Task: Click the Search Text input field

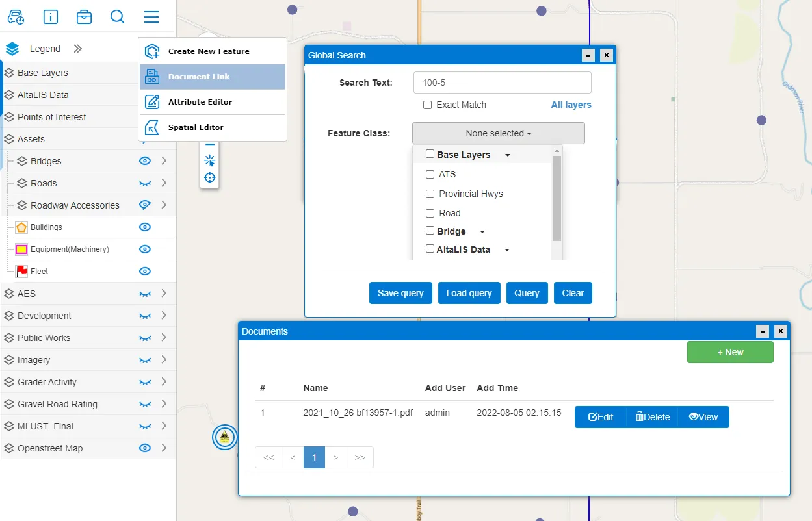Action: (x=503, y=83)
